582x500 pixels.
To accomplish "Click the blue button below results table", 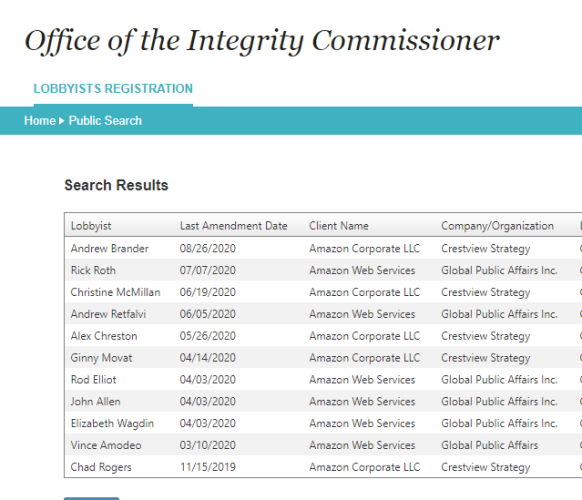I will click(x=92, y=499).
